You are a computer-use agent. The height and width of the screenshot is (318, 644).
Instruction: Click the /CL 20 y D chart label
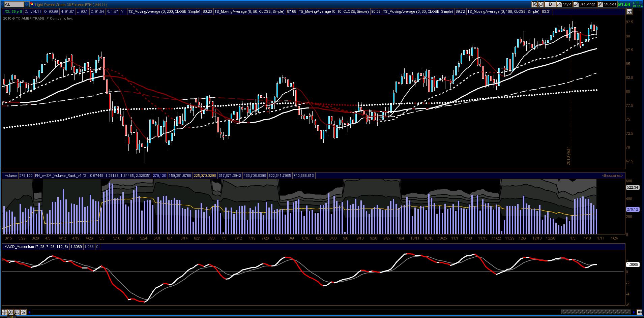coord(13,11)
